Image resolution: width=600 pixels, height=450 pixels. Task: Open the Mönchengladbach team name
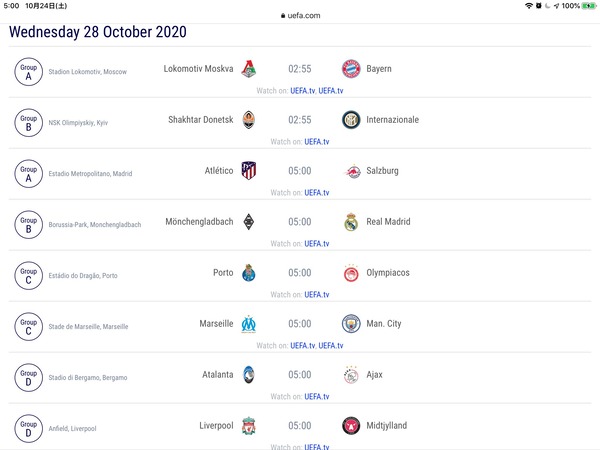coord(199,222)
